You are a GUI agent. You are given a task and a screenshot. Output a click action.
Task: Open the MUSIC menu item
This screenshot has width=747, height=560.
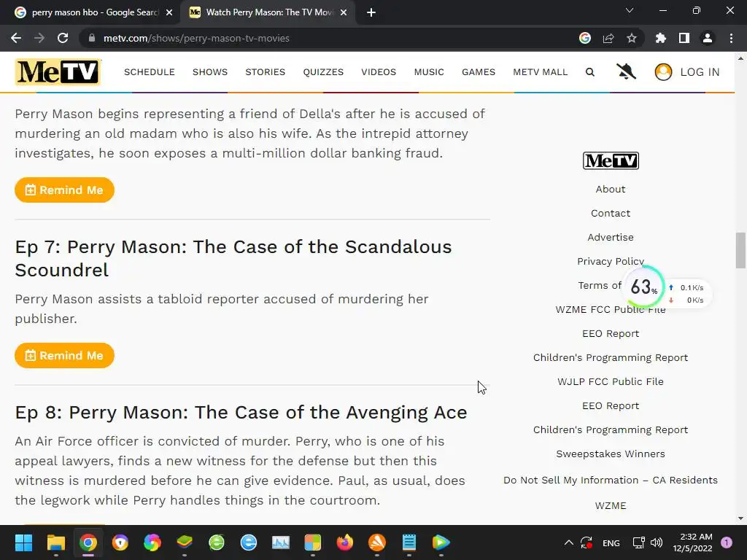tap(429, 72)
